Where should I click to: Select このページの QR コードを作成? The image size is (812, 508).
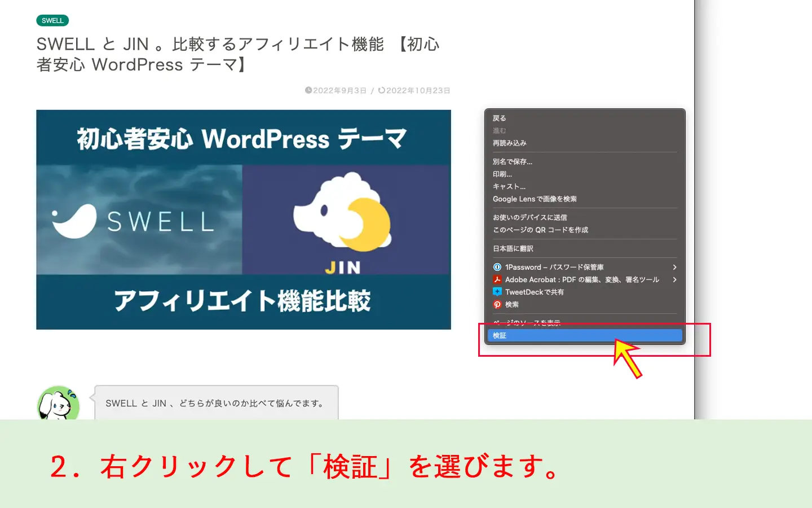click(x=585, y=230)
